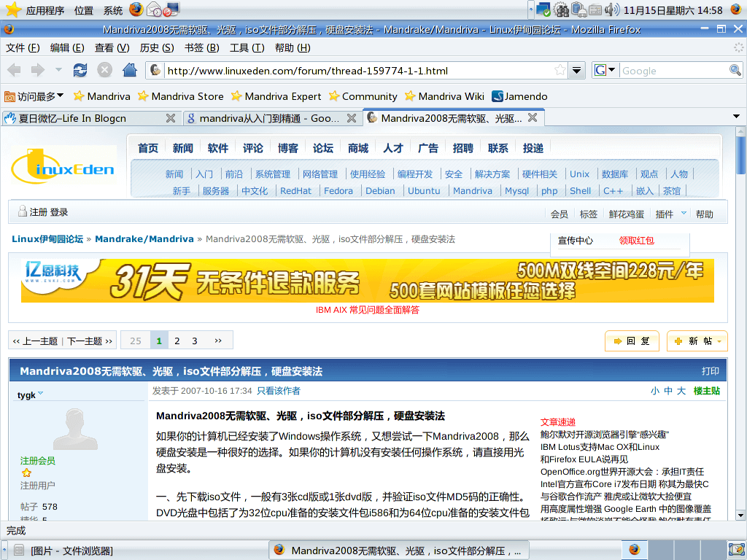Expand tygk username dropdown menu
Screen dimensions: 747x560
tap(41, 393)
